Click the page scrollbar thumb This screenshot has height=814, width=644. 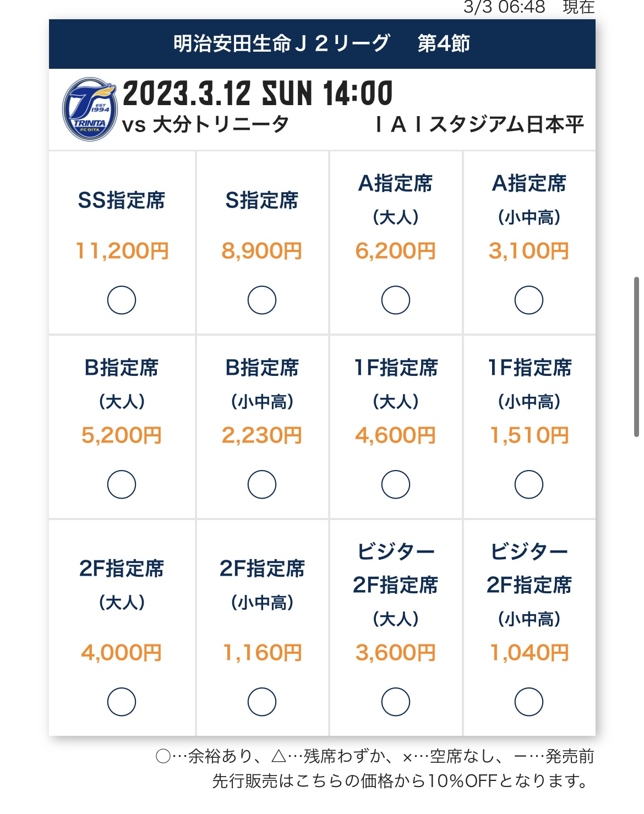click(636, 357)
